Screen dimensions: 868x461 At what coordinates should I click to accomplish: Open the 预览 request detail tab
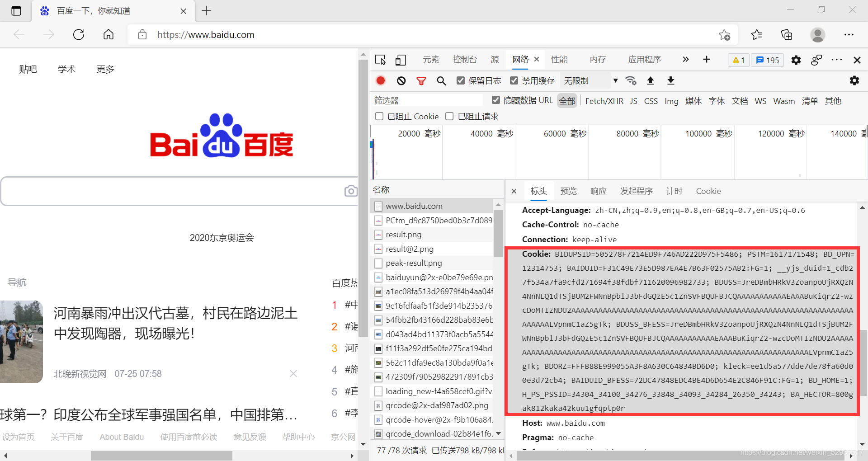coord(569,191)
